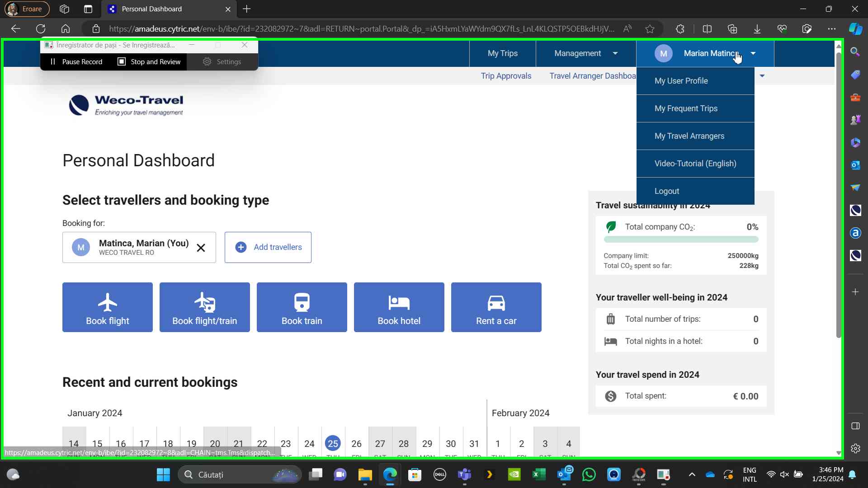
Task: Select February 1 on the calendar
Action: click(x=498, y=444)
